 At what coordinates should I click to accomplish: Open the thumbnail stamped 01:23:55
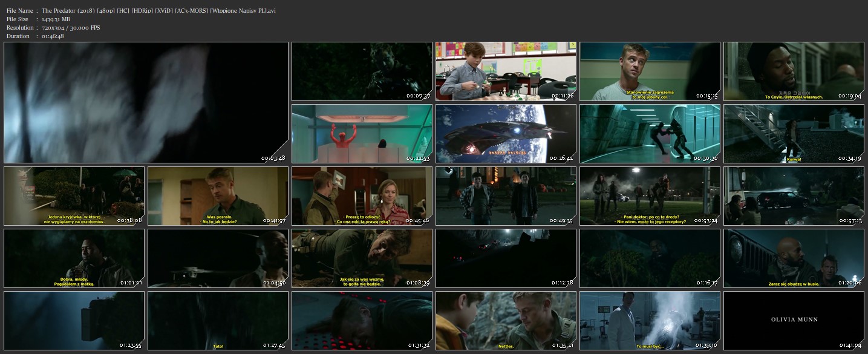click(74, 321)
